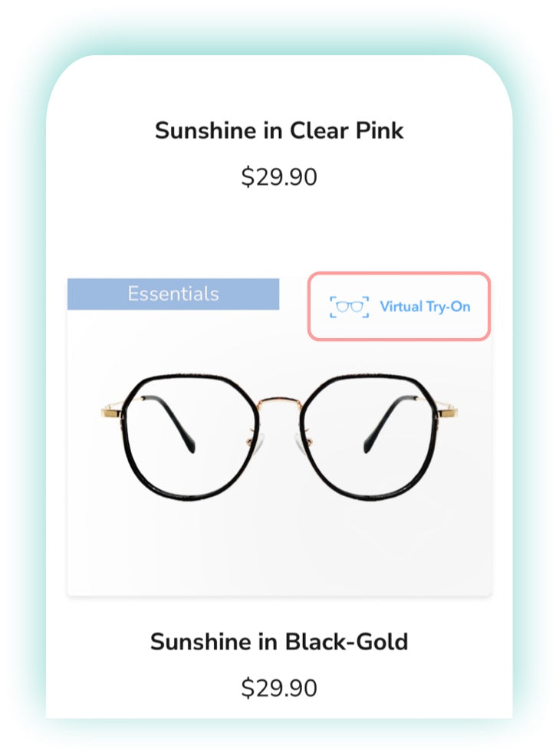Click the word Essentials on the blue badge
559x756 pixels.
point(173,294)
